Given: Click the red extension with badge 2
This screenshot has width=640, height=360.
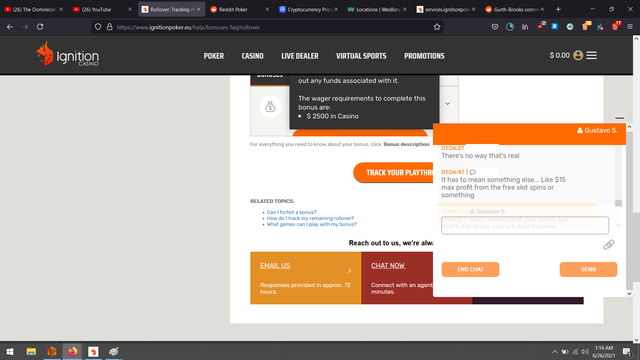Looking at the screenshot, I should [540, 26].
